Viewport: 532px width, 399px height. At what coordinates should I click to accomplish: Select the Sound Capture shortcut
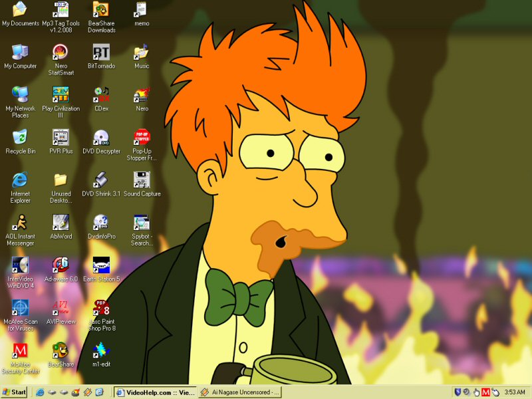coord(142,184)
